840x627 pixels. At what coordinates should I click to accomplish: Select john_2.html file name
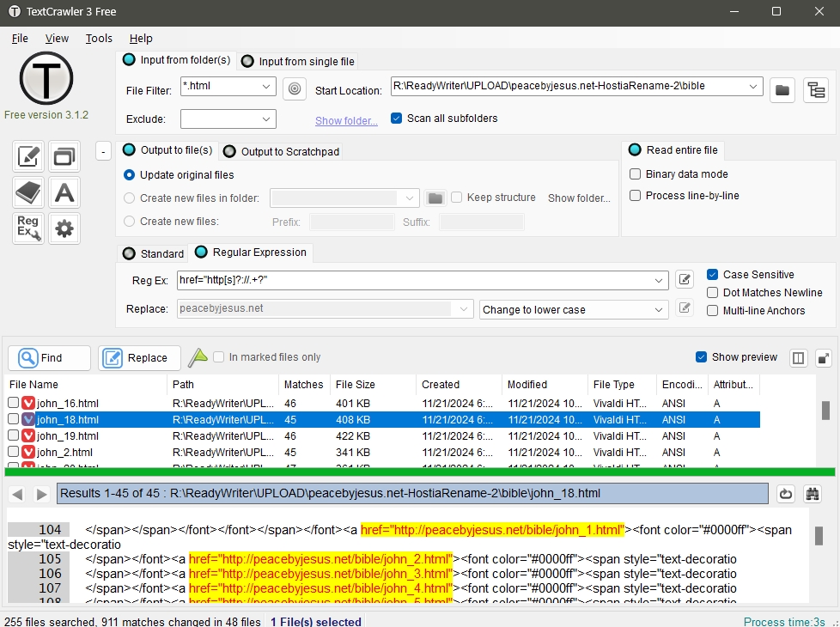tap(64, 453)
